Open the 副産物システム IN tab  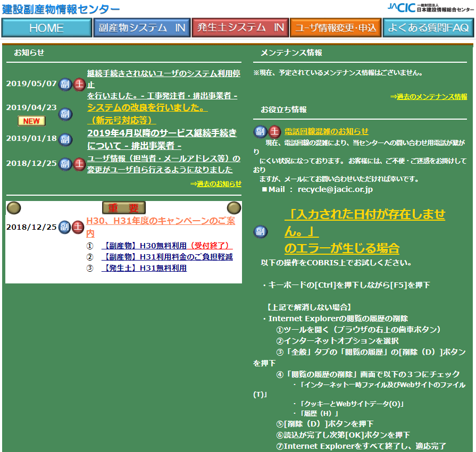pyautogui.click(x=142, y=28)
